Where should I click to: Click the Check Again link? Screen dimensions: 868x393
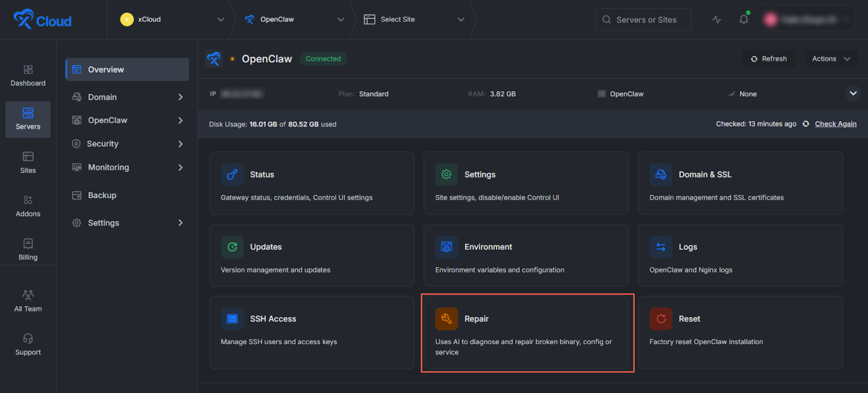pos(835,124)
